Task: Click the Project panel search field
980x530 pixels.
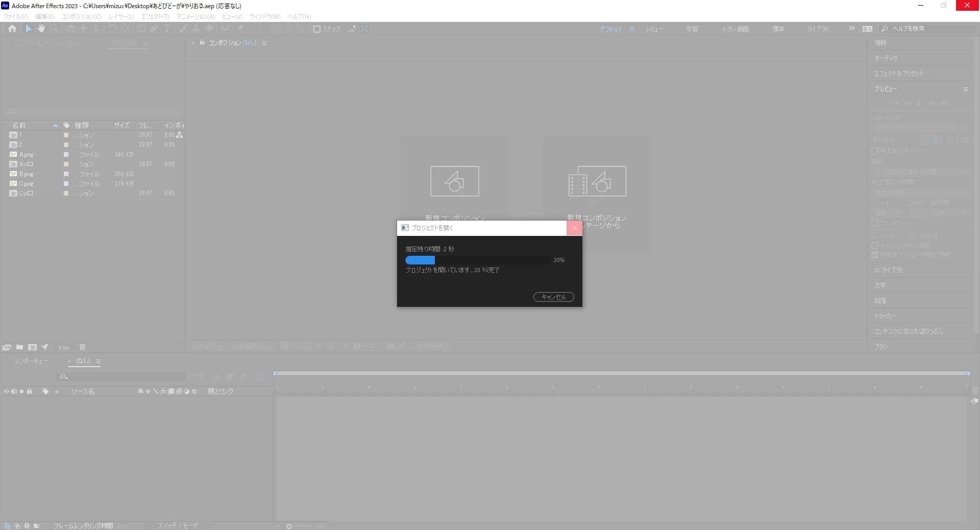Action: tap(94, 112)
